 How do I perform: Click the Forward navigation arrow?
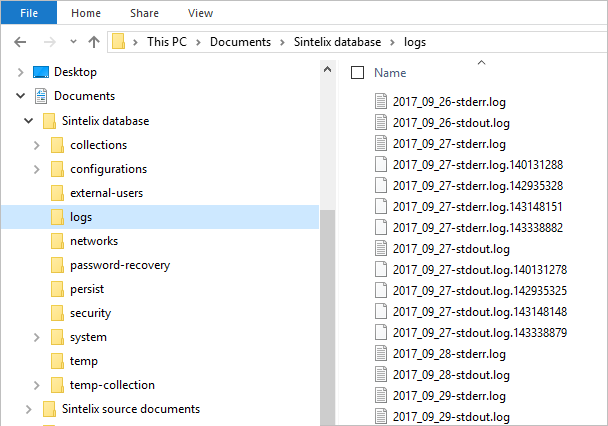point(47,42)
